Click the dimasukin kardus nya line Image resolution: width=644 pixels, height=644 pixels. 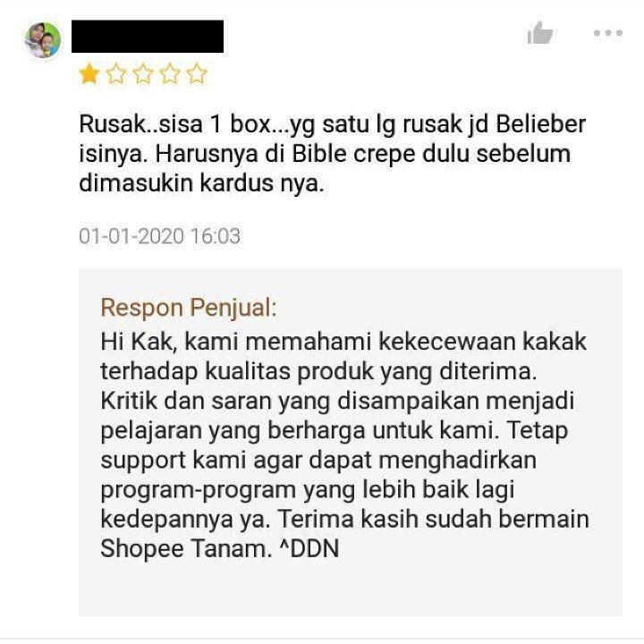201,183
